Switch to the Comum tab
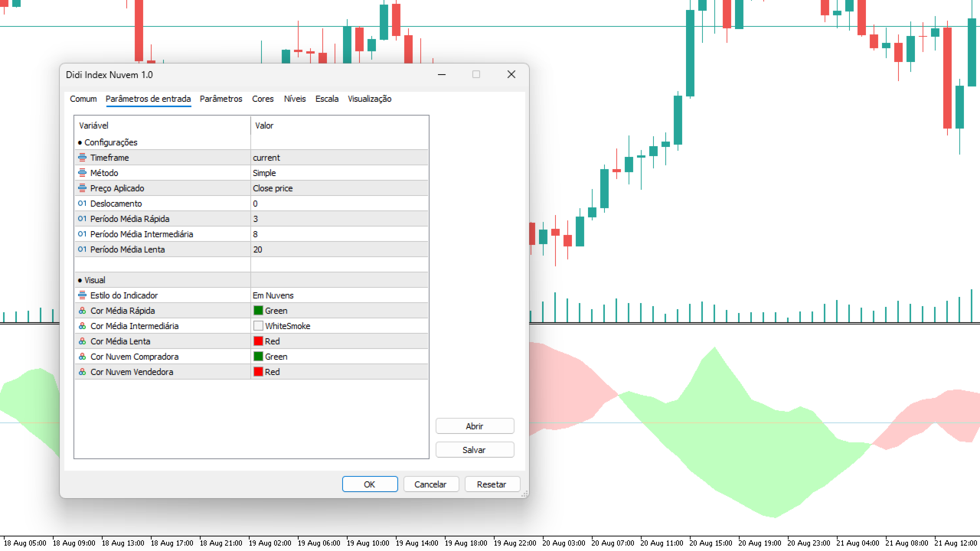The height and width of the screenshot is (551, 980). [x=83, y=99]
